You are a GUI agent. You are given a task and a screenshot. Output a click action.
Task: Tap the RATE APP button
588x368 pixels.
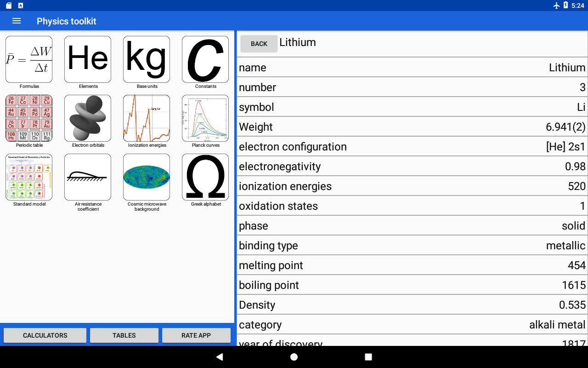coord(196,335)
